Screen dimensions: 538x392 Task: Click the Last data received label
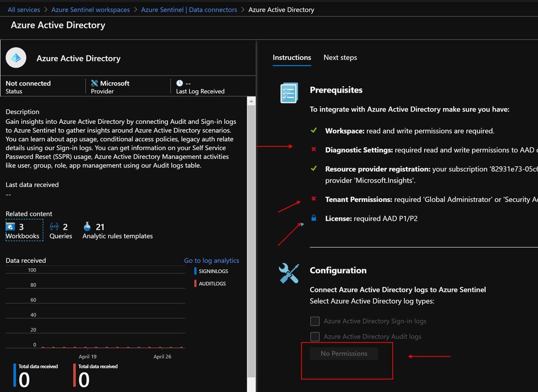(x=32, y=185)
